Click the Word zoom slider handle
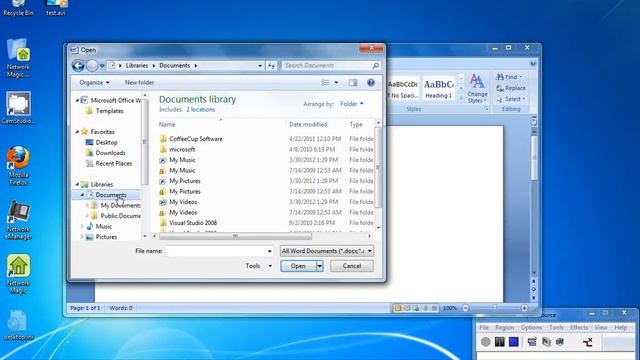 coord(495,308)
